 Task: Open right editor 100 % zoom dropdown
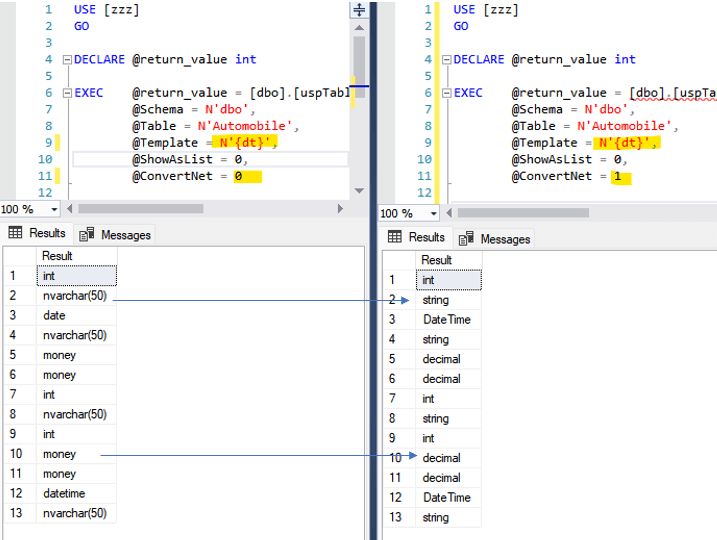point(433,214)
